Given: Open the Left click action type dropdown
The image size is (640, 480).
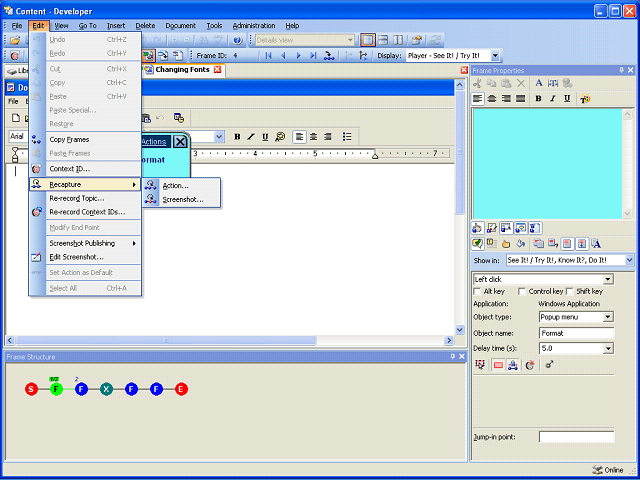Looking at the screenshot, I should pyautogui.click(x=608, y=279).
